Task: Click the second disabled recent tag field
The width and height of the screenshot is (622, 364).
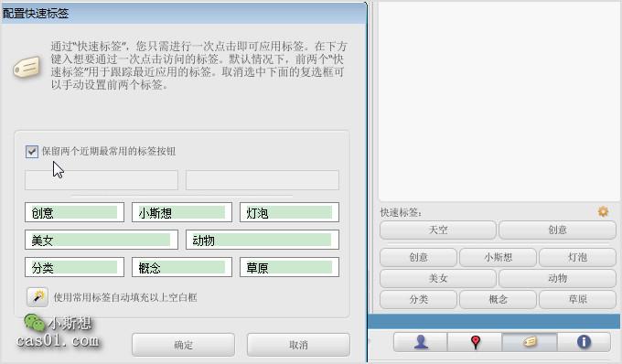Action: pos(263,180)
